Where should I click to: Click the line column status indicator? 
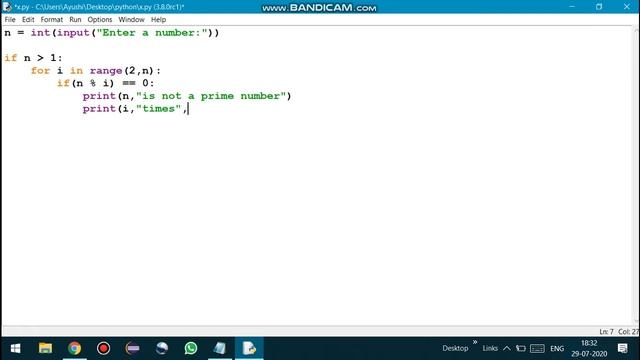pyautogui.click(x=618, y=331)
